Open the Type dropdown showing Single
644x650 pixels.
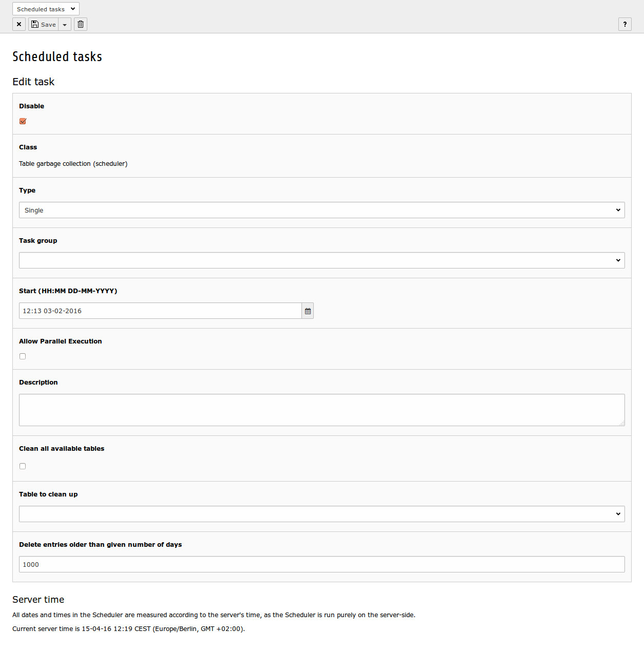[x=322, y=210]
